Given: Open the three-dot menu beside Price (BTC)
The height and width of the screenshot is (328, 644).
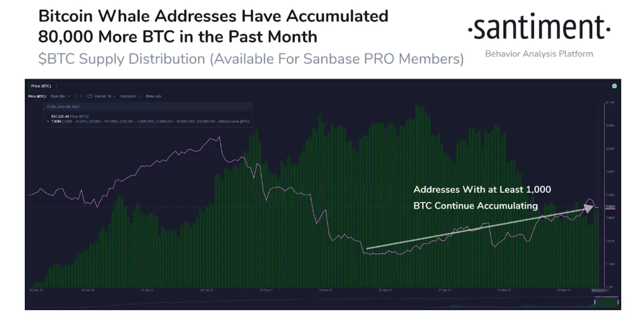Looking at the screenshot, I should coord(56,86).
